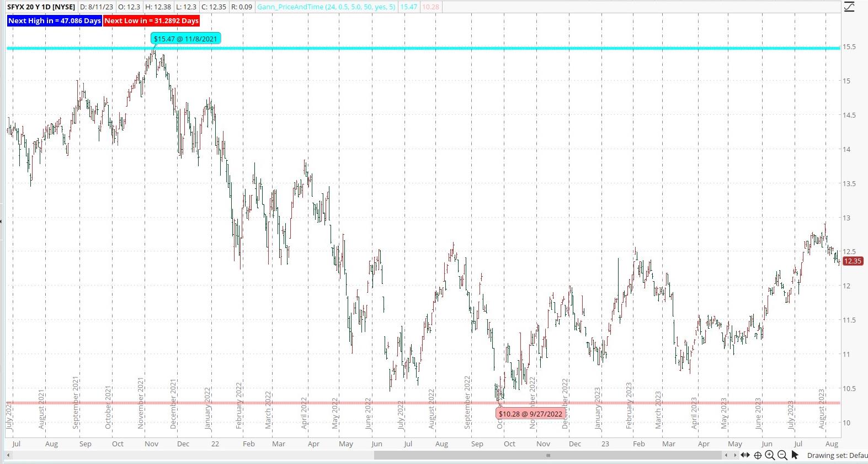Click the Next High in 47.086 Days label

tap(54, 20)
